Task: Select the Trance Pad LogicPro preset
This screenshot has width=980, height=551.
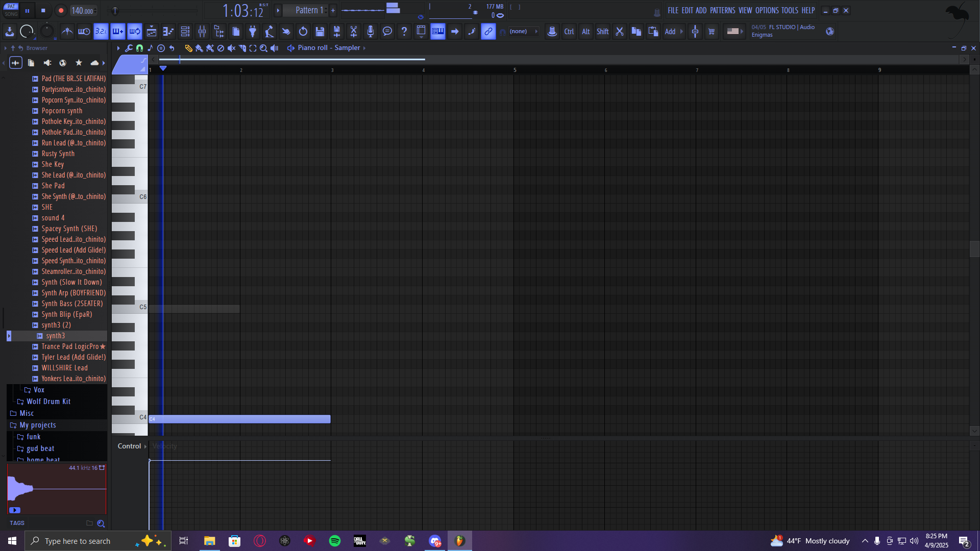Action: click(70, 346)
